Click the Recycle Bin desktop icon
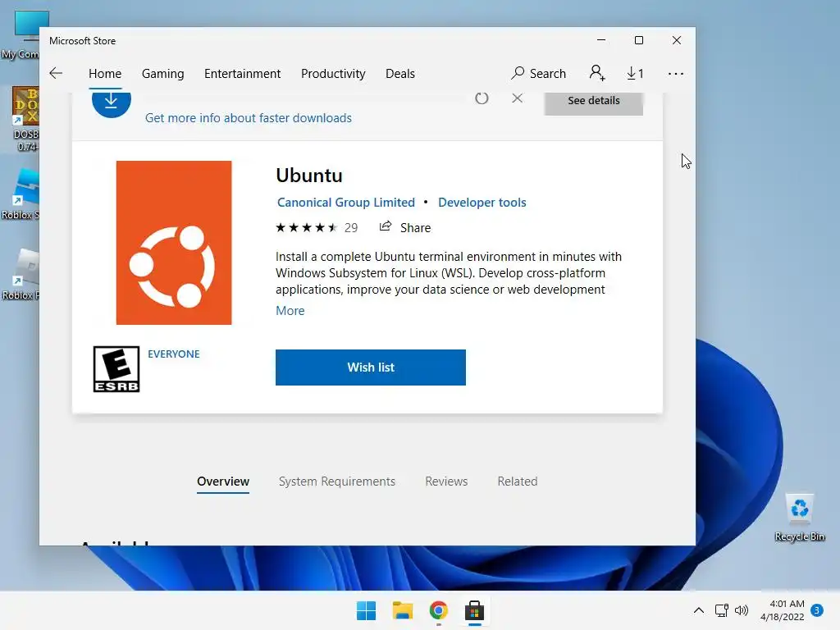Viewport: 840px width, 630px height. (800, 518)
